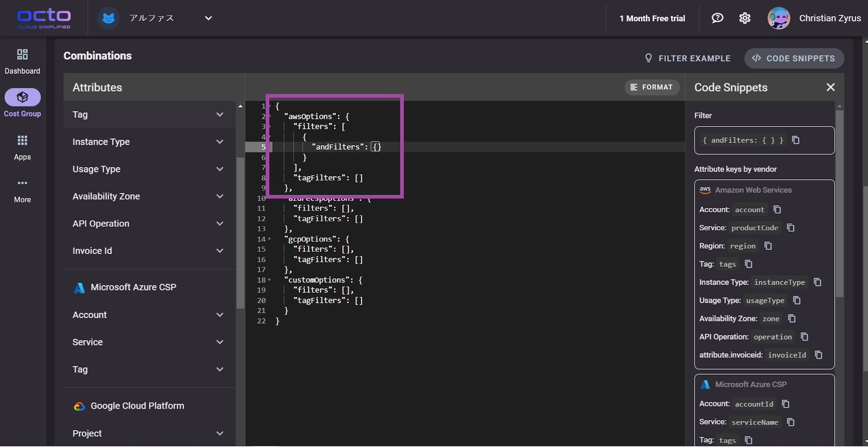Copy the AWS Tag key
Image resolution: width=868 pixels, height=447 pixels.
tap(748, 264)
